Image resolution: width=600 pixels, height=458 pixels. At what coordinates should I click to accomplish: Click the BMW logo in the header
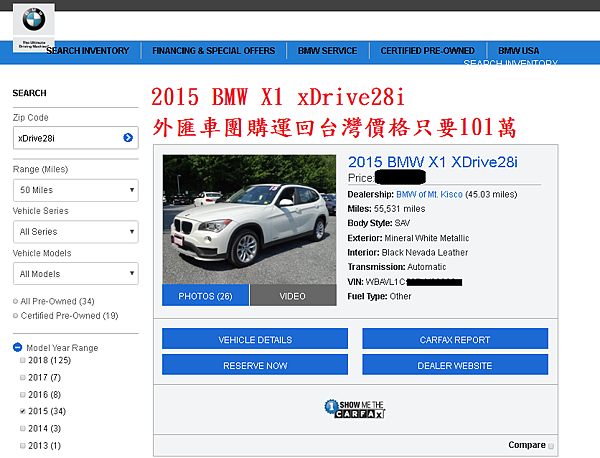(34, 19)
